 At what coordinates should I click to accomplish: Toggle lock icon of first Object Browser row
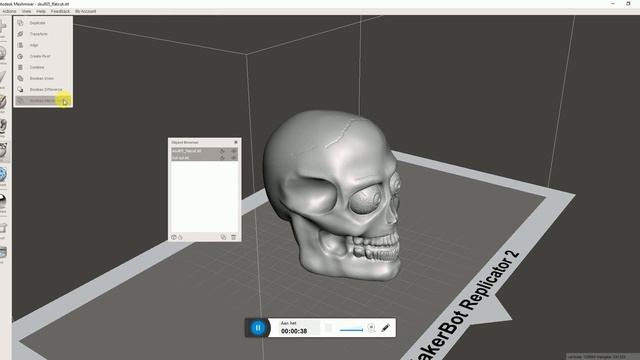coord(222,151)
